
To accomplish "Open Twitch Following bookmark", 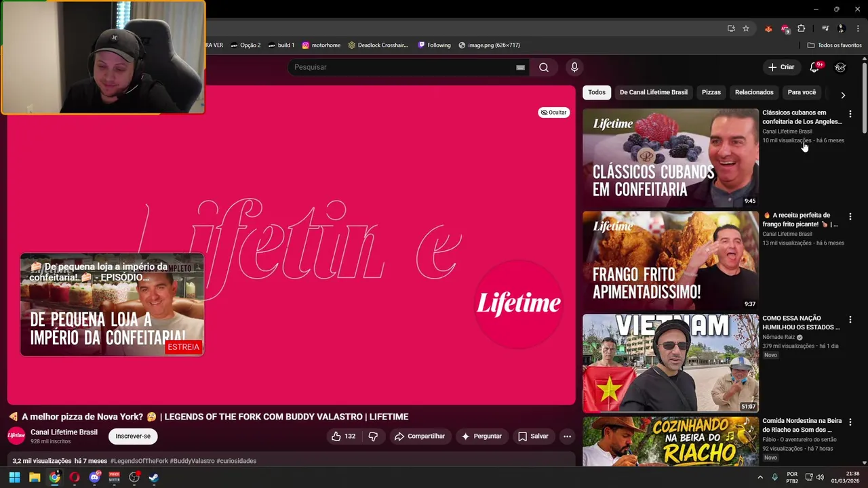I will coord(435,45).
